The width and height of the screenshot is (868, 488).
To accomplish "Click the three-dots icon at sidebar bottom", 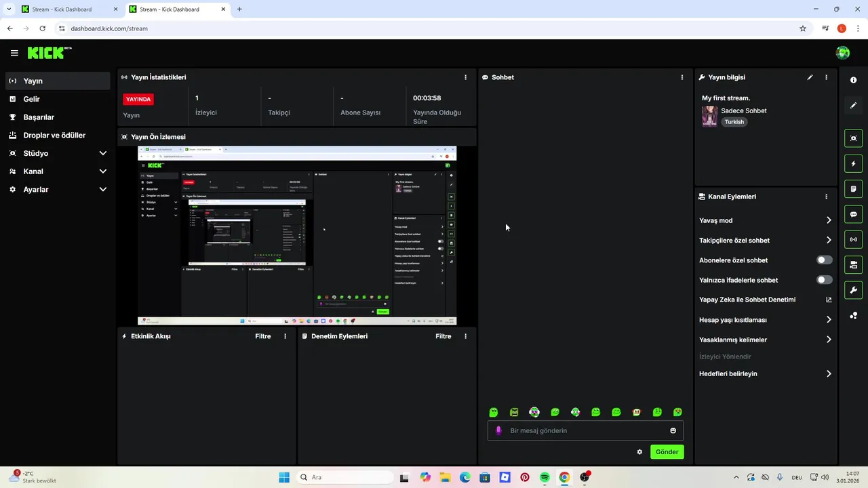I will click(854, 315).
